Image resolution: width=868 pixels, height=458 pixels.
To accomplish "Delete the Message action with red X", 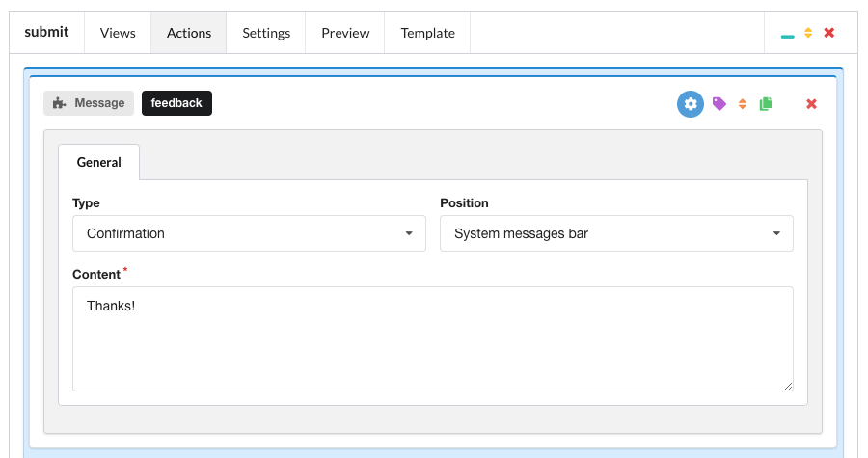I will point(811,104).
